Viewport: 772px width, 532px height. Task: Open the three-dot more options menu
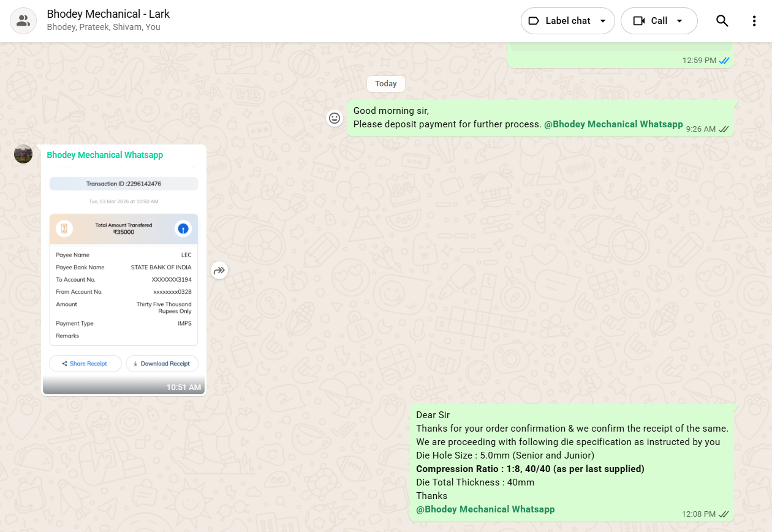754,21
